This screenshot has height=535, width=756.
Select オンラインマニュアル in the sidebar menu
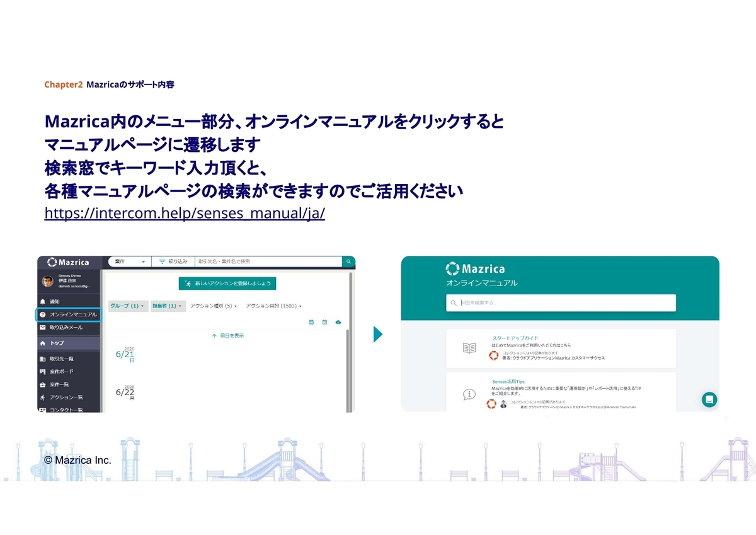[68, 314]
